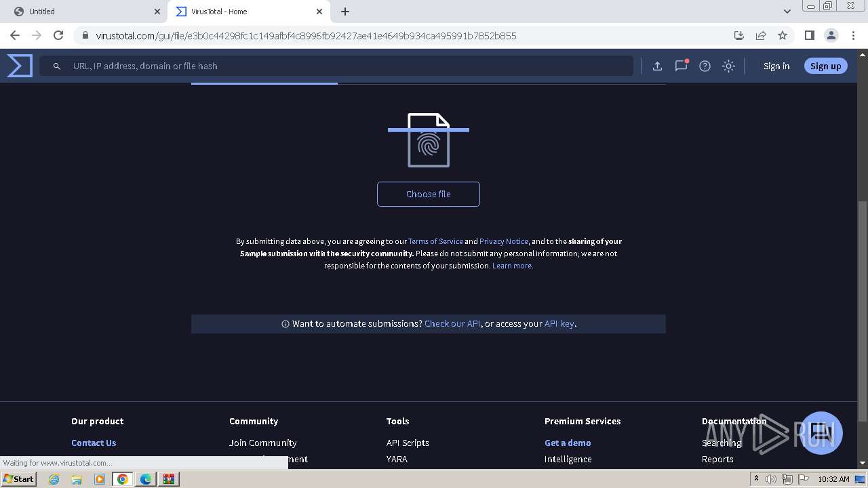Go back with the browser back arrow
This screenshot has height=488, width=868.
tap(15, 35)
